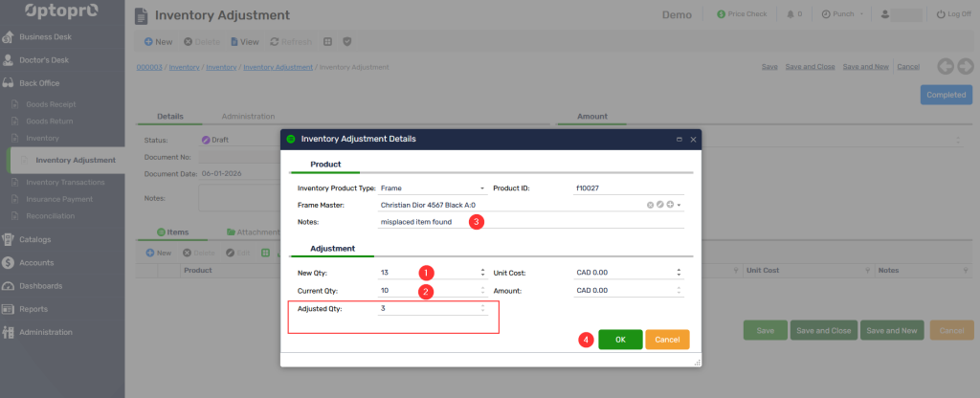Viewport: 980px width, 398px height.
Task: Go to next record arrow
Action: [x=965, y=66]
